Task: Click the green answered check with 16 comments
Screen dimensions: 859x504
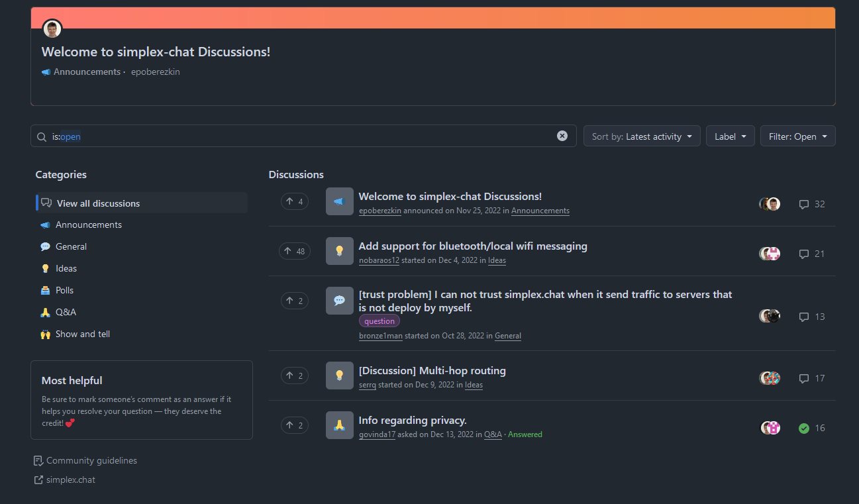Action: [812, 428]
